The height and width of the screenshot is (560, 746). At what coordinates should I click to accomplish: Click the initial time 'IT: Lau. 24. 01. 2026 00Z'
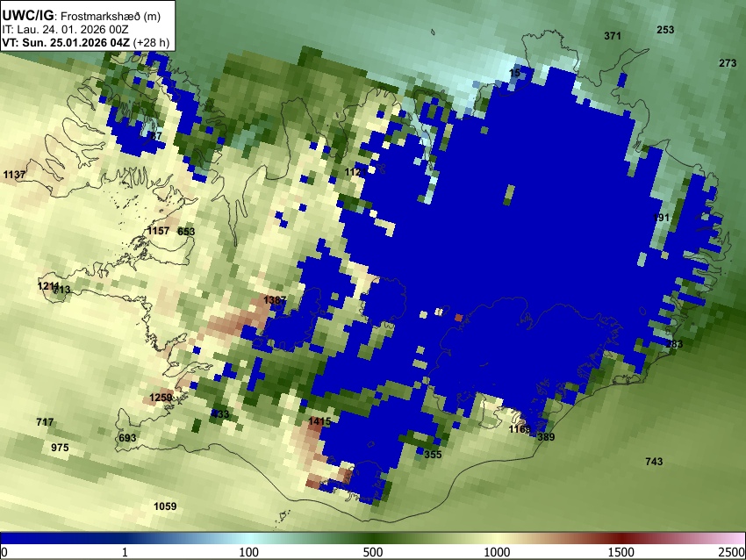coord(65,30)
